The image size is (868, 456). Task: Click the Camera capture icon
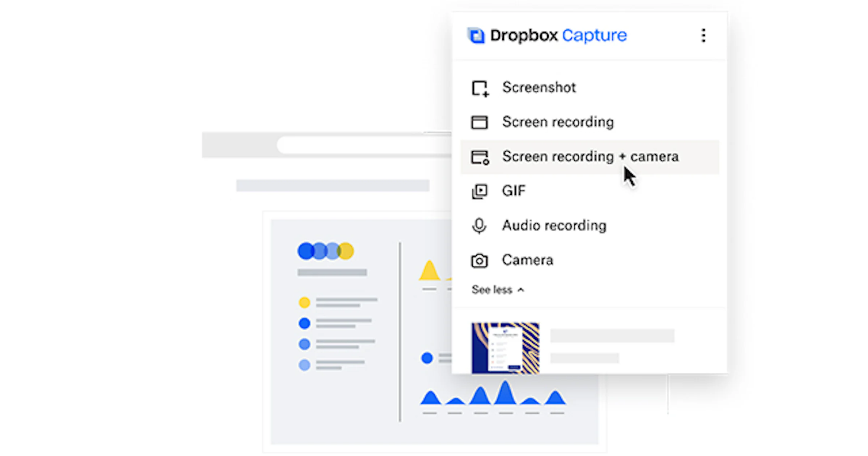click(x=480, y=259)
